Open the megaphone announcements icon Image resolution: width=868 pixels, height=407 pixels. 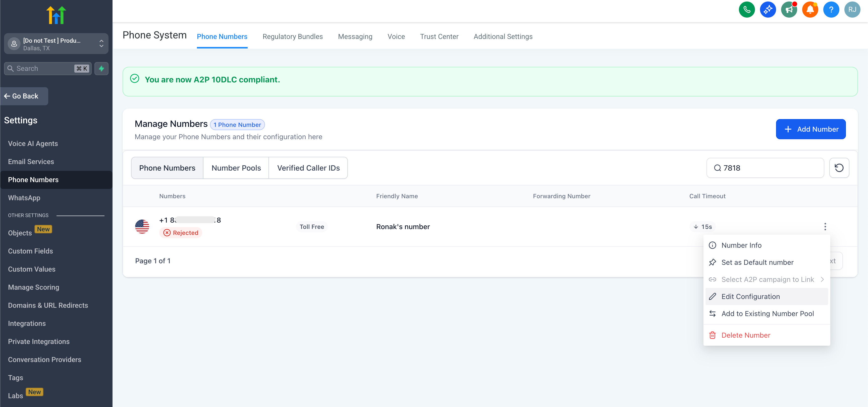point(789,10)
